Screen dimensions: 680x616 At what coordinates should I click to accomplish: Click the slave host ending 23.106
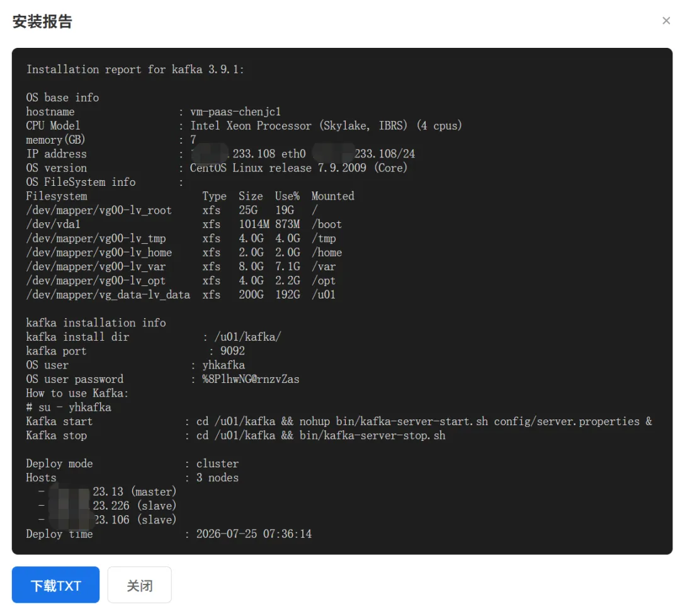107,520
